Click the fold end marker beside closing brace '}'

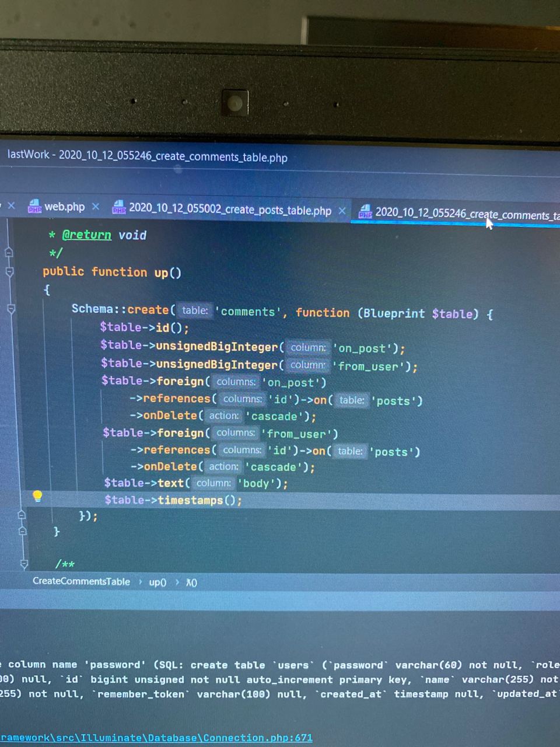(x=23, y=530)
